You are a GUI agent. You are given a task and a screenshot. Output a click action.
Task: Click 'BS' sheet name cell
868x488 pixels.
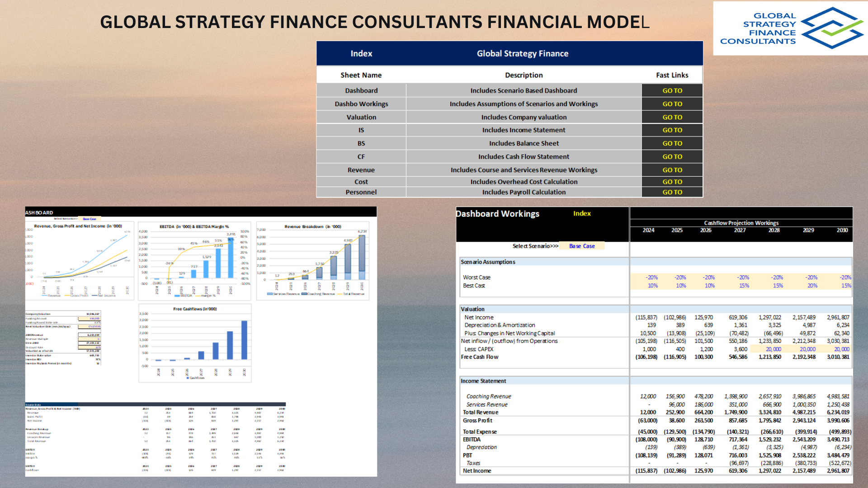pyautogui.click(x=361, y=143)
